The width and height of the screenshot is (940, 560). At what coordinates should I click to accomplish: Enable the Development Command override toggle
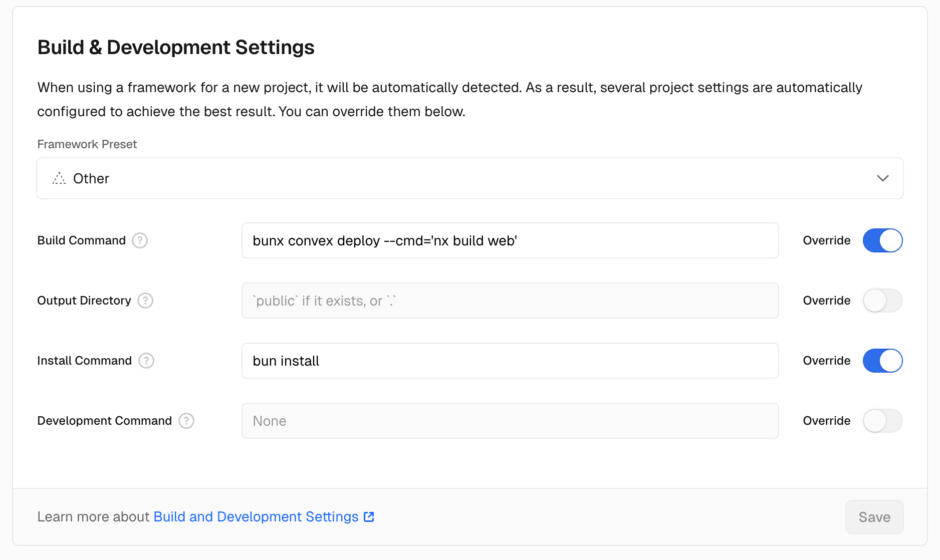coord(882,421)
